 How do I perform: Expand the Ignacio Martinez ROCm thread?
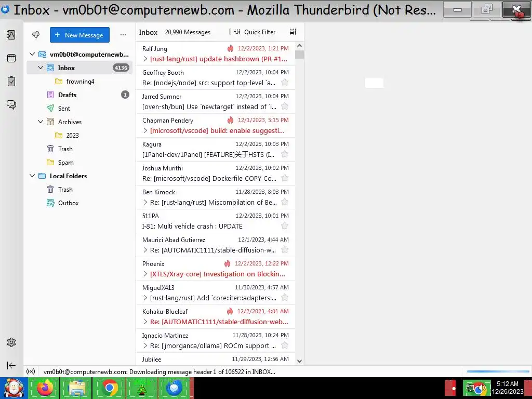[145, 345]
